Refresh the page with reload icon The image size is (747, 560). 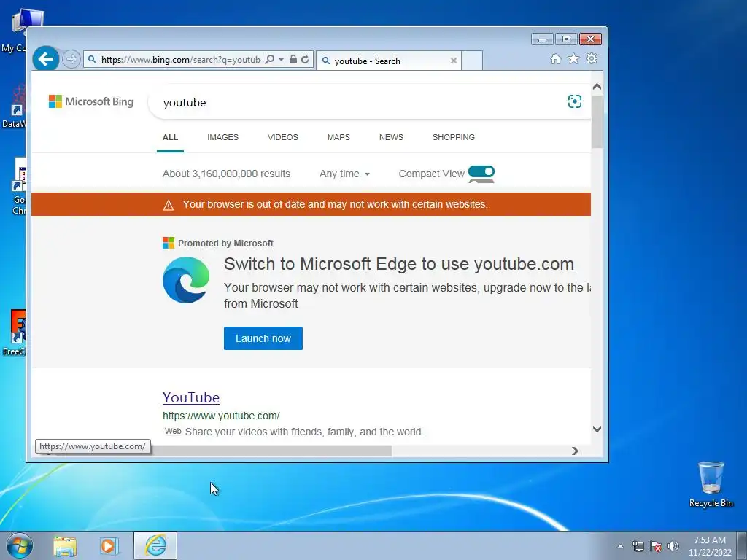305,60
